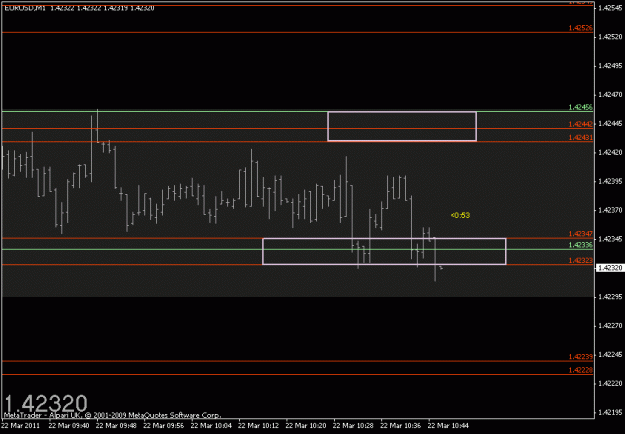Click price scale value 1.42345
Image resolution: width=625 pixels, height=434 pixels.
coord(610,239)
